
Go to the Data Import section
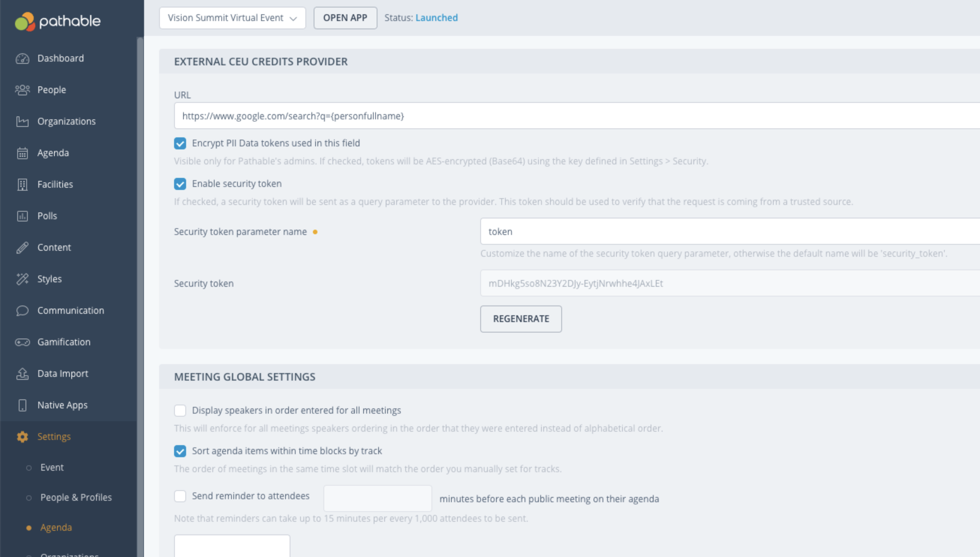(63, 373)
